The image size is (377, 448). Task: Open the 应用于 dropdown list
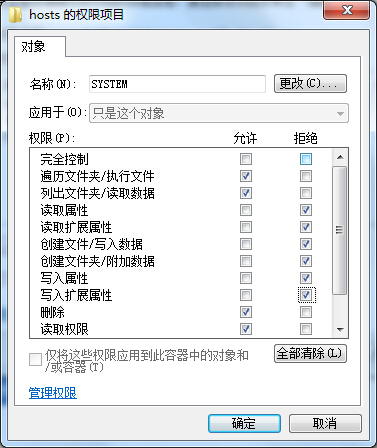coord(219,113)
